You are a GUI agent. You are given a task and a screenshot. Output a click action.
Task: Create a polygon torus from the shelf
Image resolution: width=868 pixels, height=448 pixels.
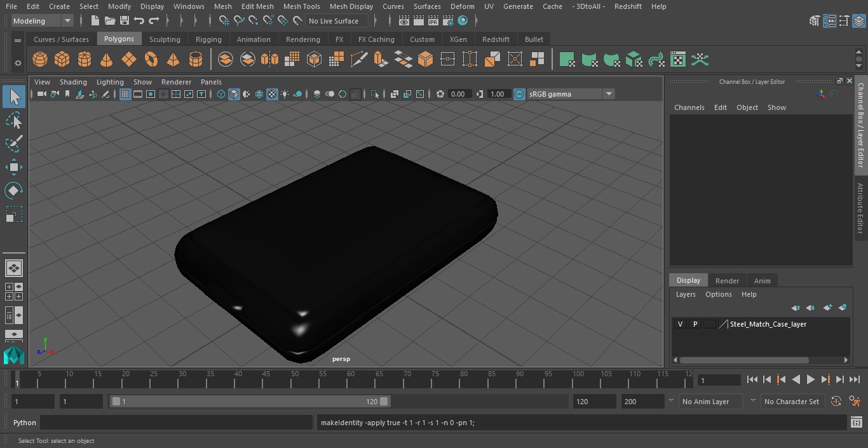pyautogui.click(x=151, y=60)
